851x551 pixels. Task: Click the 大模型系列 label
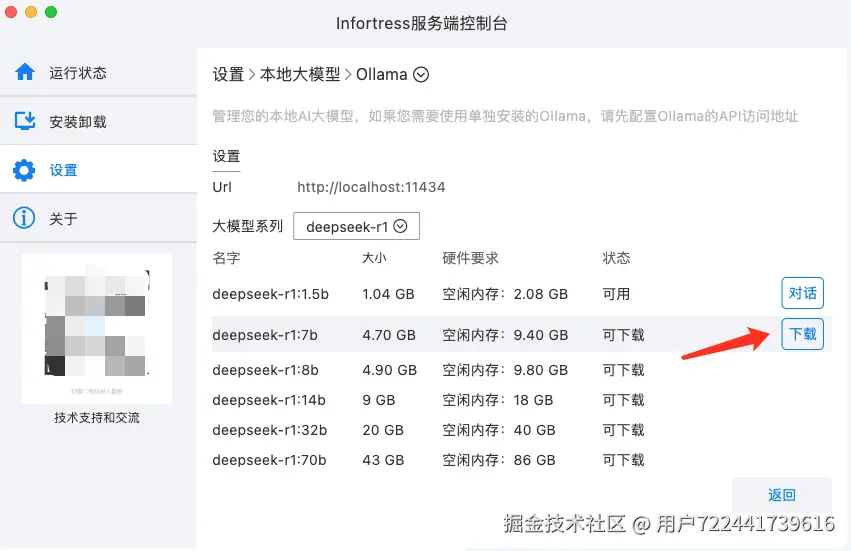click(x=247, y=226)
